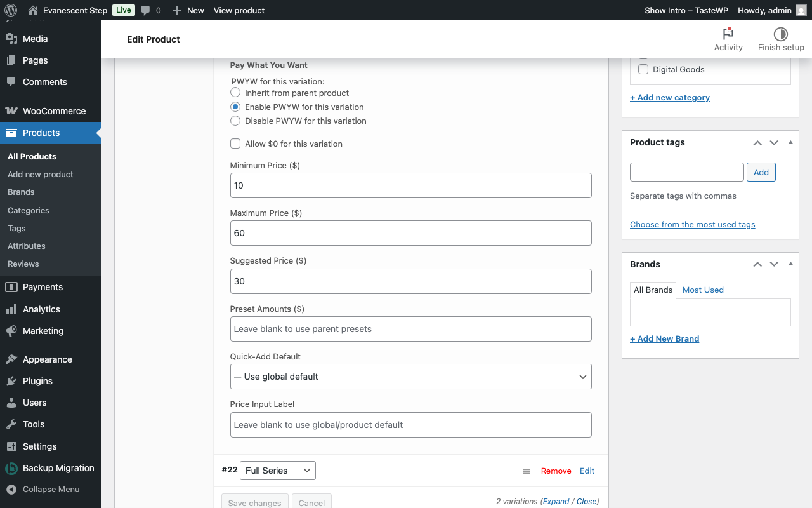Click the Backup Migration logo icon
The image size is (812, 508).
click(11, 468)
